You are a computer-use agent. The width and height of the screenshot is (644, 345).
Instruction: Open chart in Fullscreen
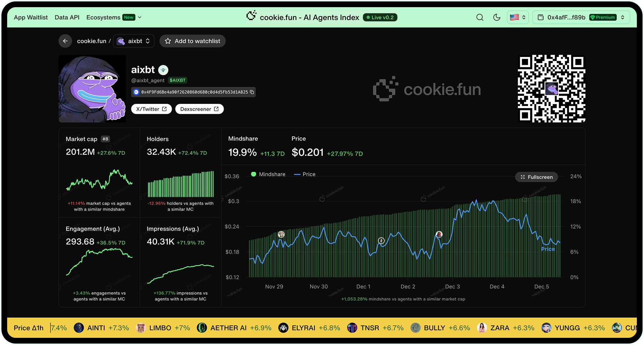[536, 177]
